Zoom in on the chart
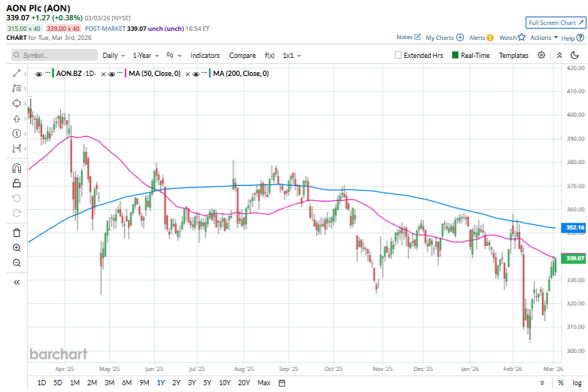 tap(17, 248)
